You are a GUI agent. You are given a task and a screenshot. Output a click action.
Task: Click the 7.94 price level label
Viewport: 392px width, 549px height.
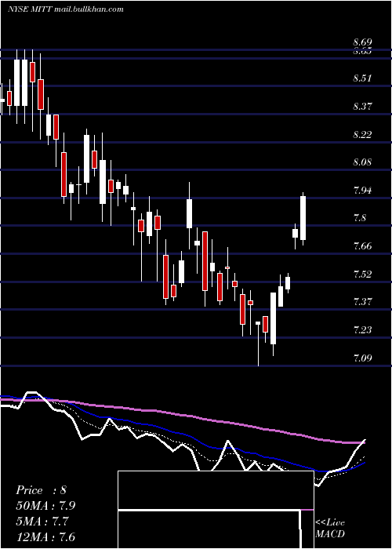coord(362,191)
